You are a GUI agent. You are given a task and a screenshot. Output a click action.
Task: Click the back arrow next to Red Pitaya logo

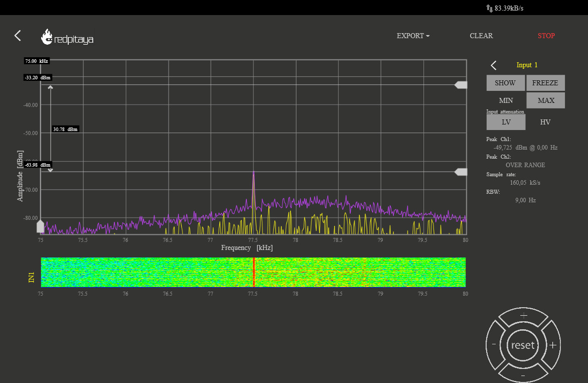click(x=18, y=35)
